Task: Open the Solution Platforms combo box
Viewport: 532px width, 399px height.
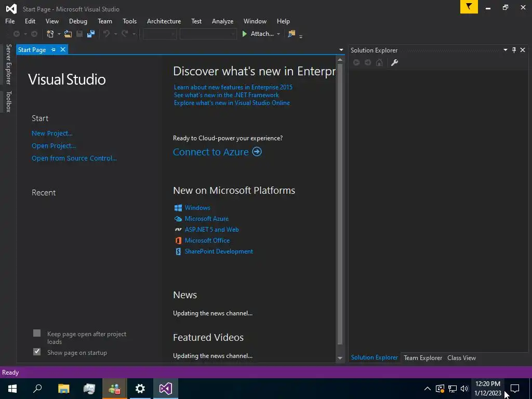Action: [x=208, y=34]
